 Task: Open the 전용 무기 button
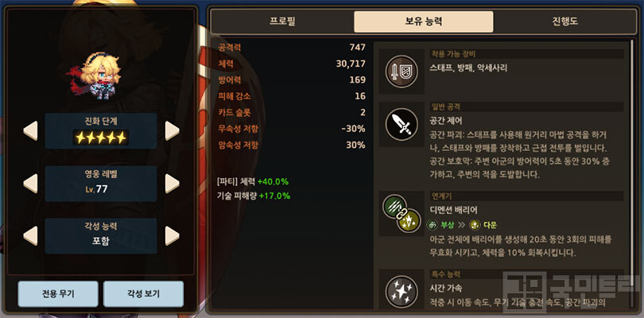pos(58,294)
